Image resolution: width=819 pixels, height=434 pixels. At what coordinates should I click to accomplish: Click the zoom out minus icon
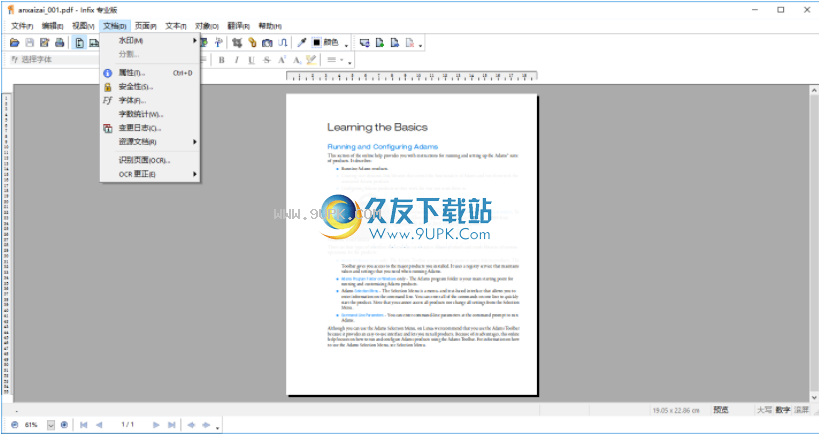[x=14, y=425]
